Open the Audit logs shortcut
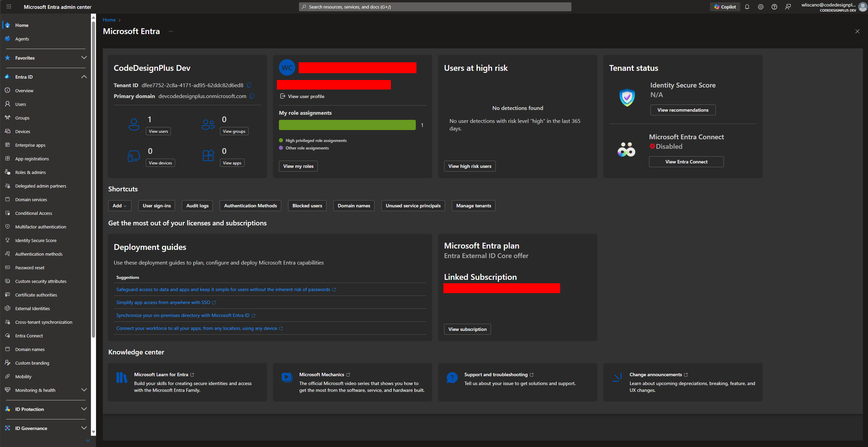 197,206
